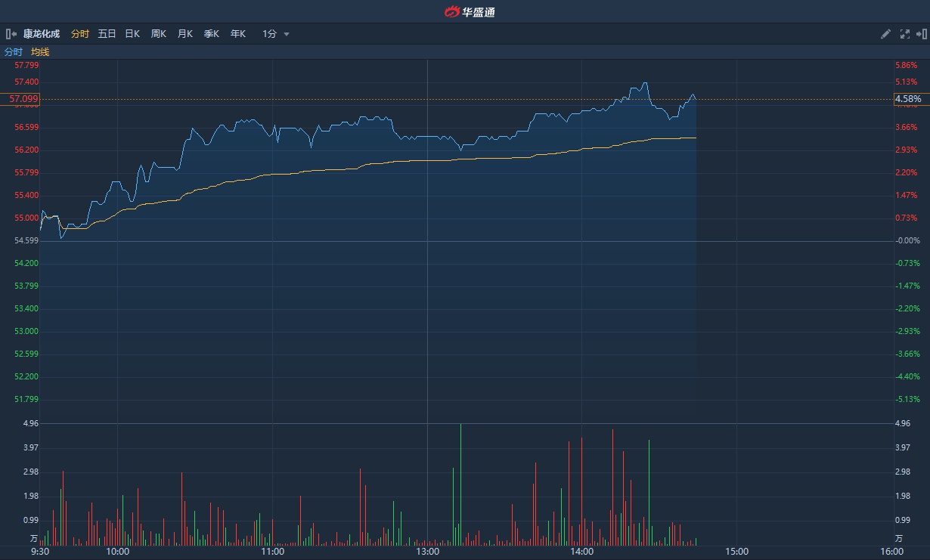930x560 pixels.
Task: Switch to the 五日 five-day view
Action: [x=107, y=34]
